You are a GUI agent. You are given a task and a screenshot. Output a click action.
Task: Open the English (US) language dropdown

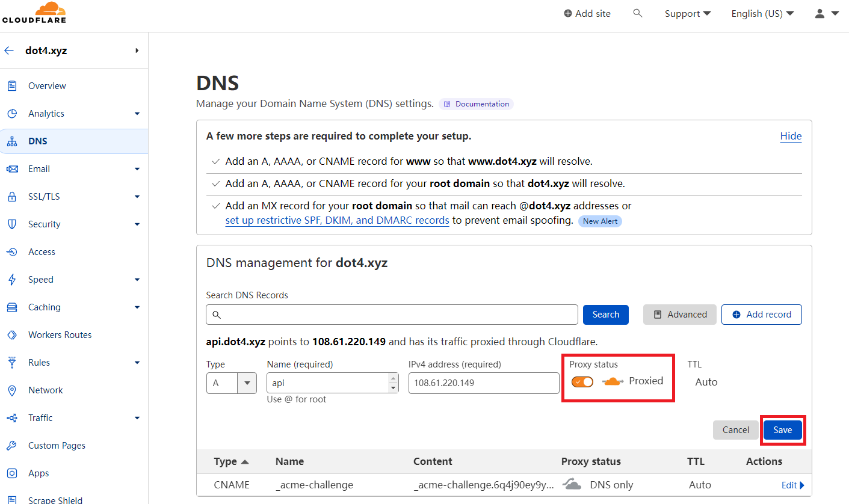tap(762, 13)
